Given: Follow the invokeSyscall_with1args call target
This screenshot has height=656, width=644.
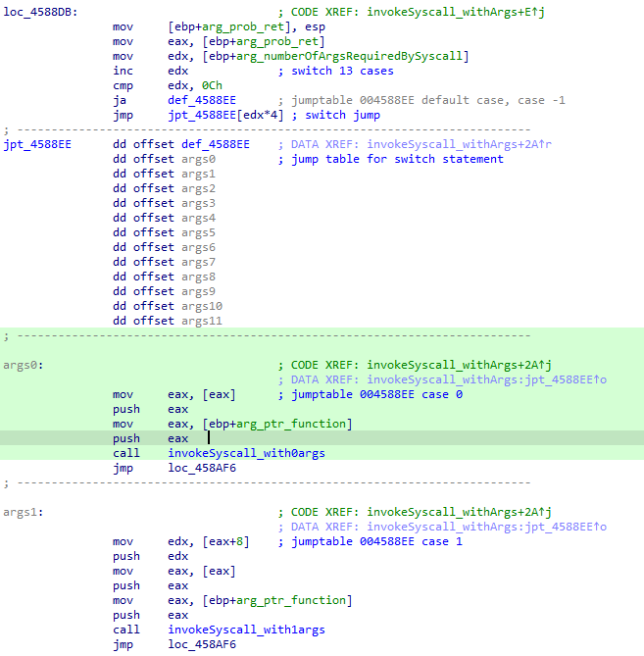Looking at the screenshot, I should tap(246, 631).
